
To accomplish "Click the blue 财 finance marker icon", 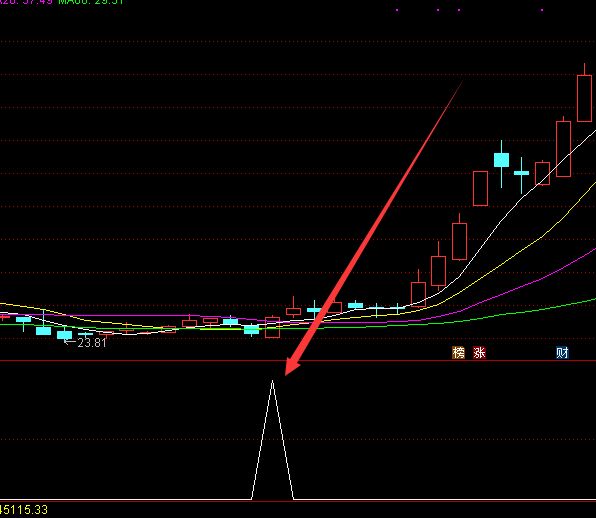I will 562,353.
